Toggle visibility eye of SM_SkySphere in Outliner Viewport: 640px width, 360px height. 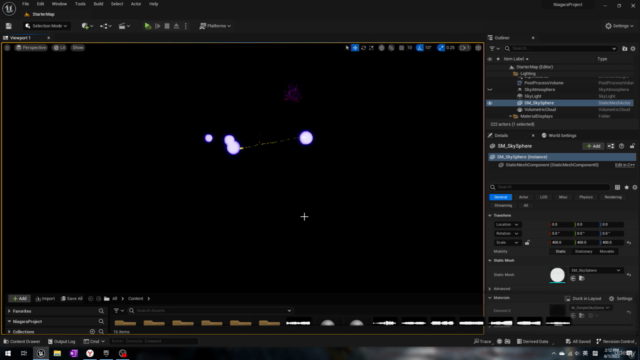[x=490, y=103]
